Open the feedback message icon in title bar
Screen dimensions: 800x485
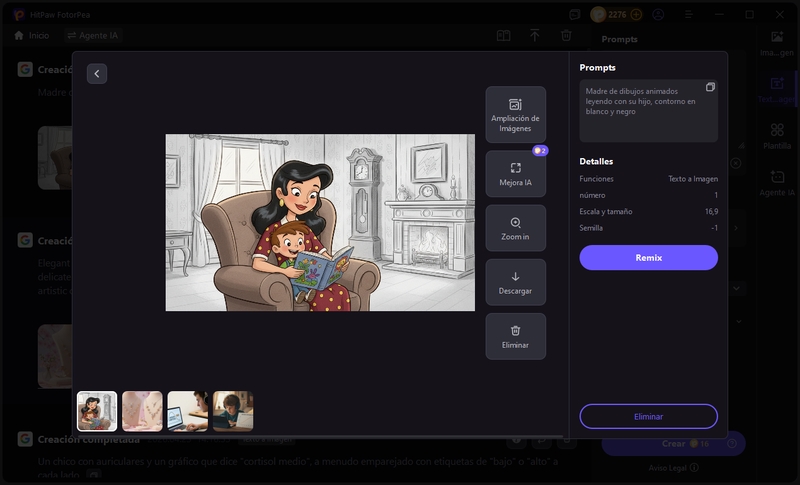[x=575, y=15]
